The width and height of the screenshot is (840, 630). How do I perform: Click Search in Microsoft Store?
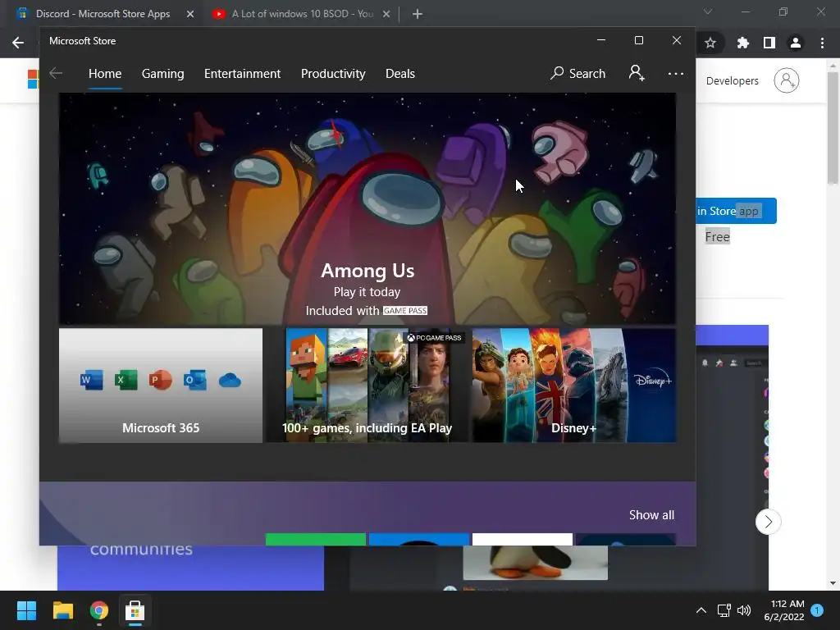pos(577,73)
